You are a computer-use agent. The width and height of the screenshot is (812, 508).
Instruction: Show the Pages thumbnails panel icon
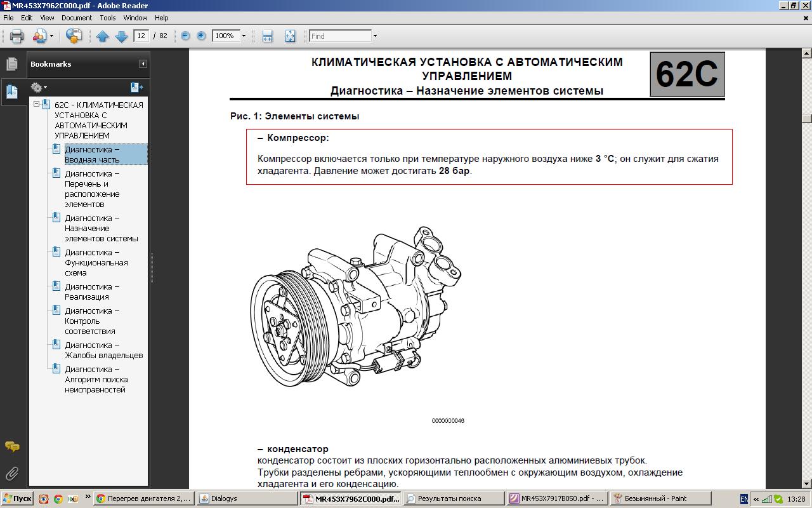[x=11, y=64]
